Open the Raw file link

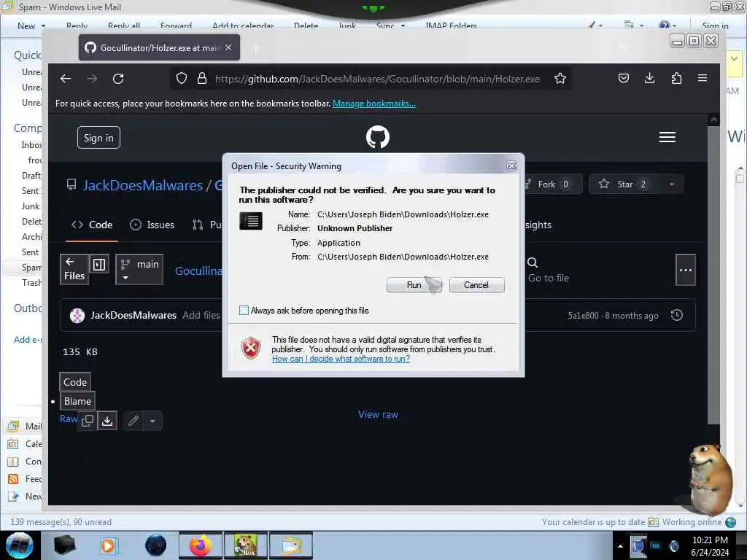[69, 419]
